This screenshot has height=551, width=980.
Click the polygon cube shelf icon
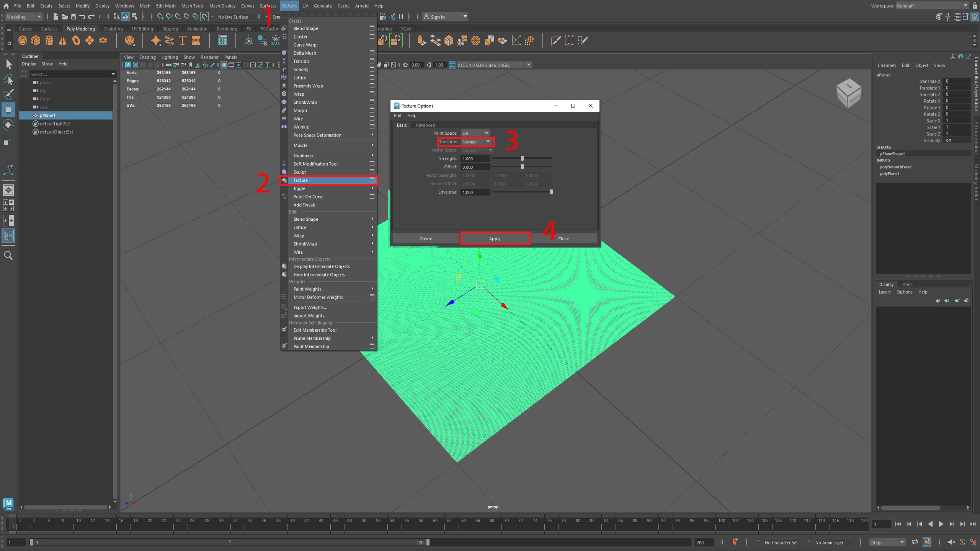point(36,40)
